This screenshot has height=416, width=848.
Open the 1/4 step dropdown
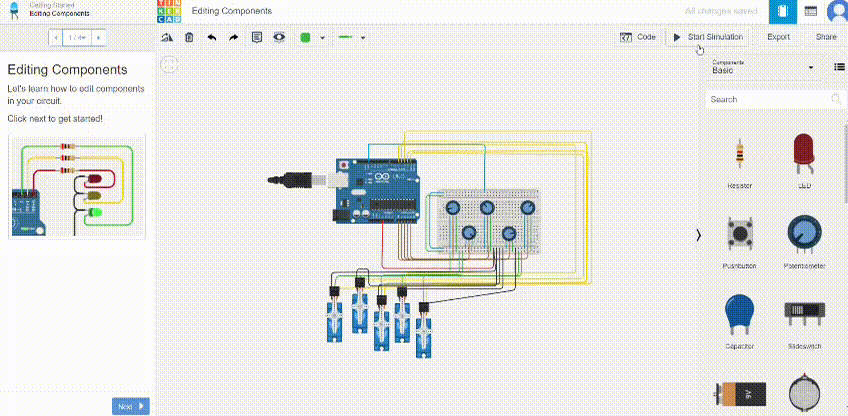[76, 38]
